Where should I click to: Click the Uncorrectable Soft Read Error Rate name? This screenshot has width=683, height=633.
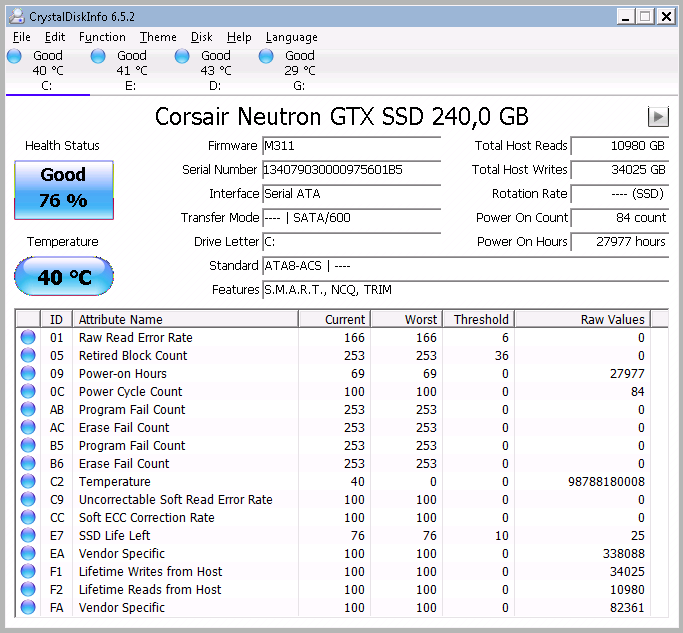click(x=176, y=500)
